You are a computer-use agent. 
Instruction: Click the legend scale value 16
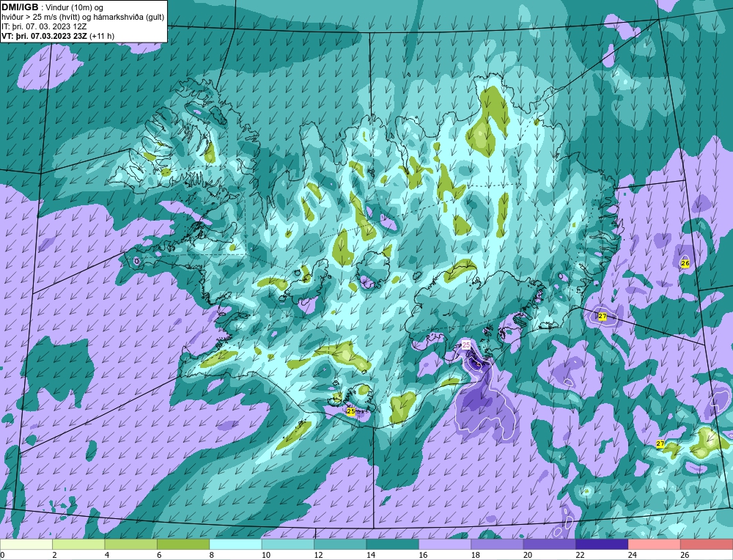pyautogui.click(x=423, y=555)
